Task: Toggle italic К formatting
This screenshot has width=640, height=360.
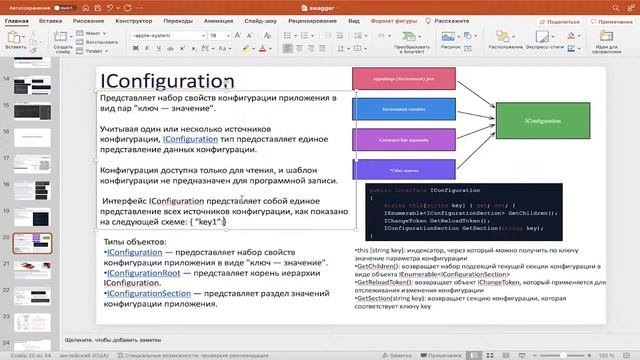Action: coord(147,49)
